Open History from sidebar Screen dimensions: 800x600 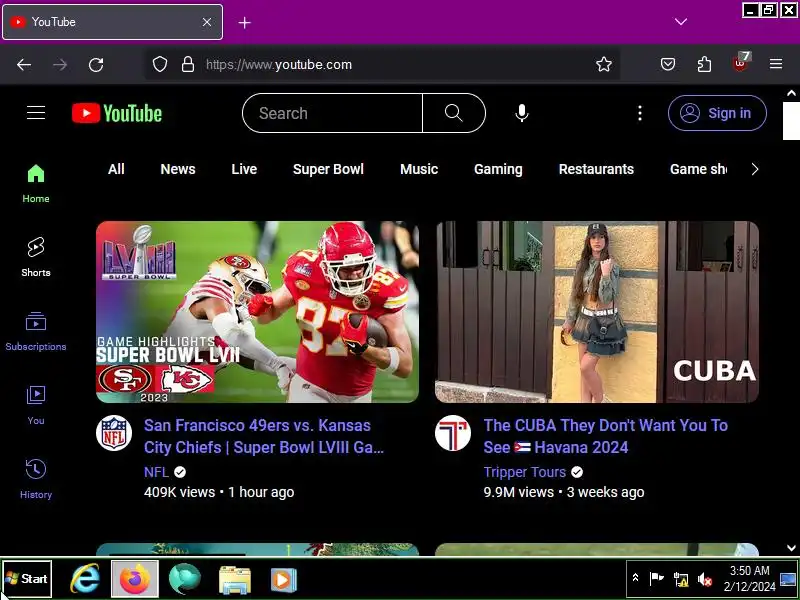click(x=36, y=480)
